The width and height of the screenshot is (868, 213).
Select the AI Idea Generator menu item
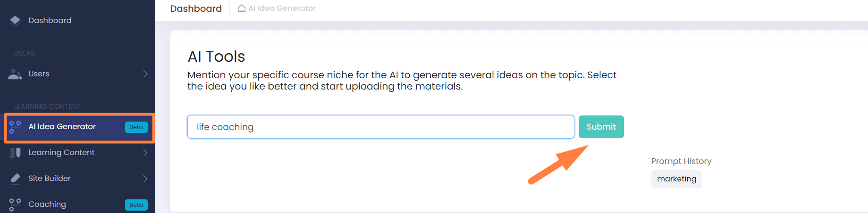pyautogui.click(x=79, y=128)
